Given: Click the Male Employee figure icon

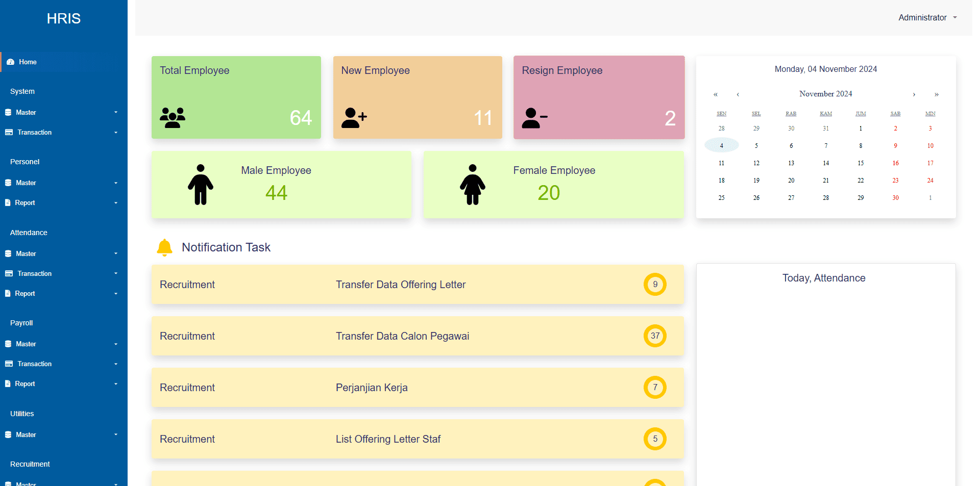Looking at the screenshot, I should (201, 185).
